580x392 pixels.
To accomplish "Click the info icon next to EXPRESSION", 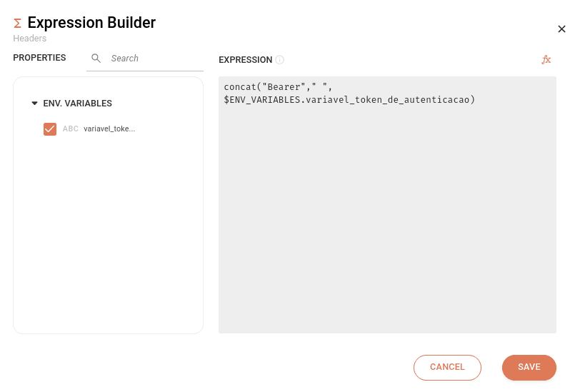I will 280,60.
